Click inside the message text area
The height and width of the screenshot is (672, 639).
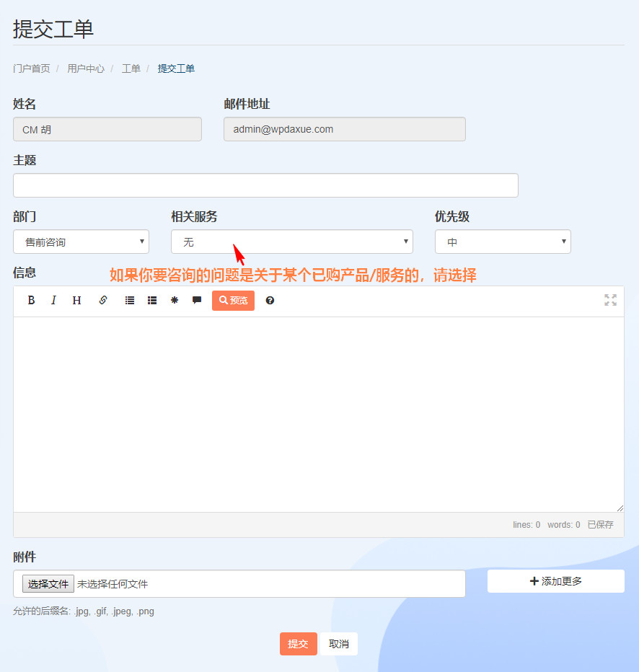coord(319,415)
